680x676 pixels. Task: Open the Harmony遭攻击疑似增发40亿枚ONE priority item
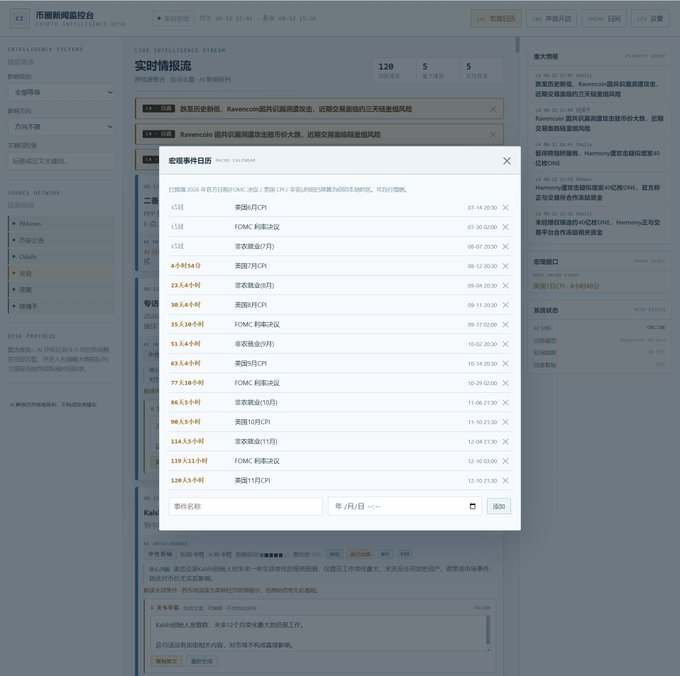coord(598,189)
